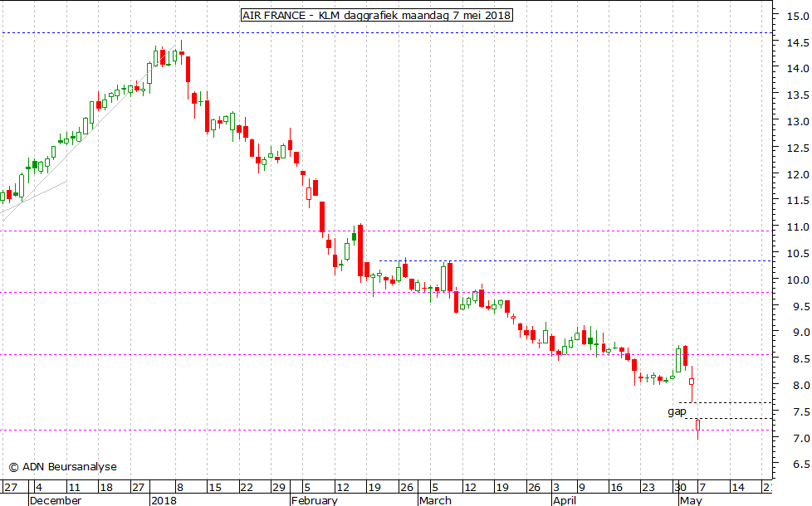
Task: Select the 13.5 price axis label
Action: click(798, 95)
